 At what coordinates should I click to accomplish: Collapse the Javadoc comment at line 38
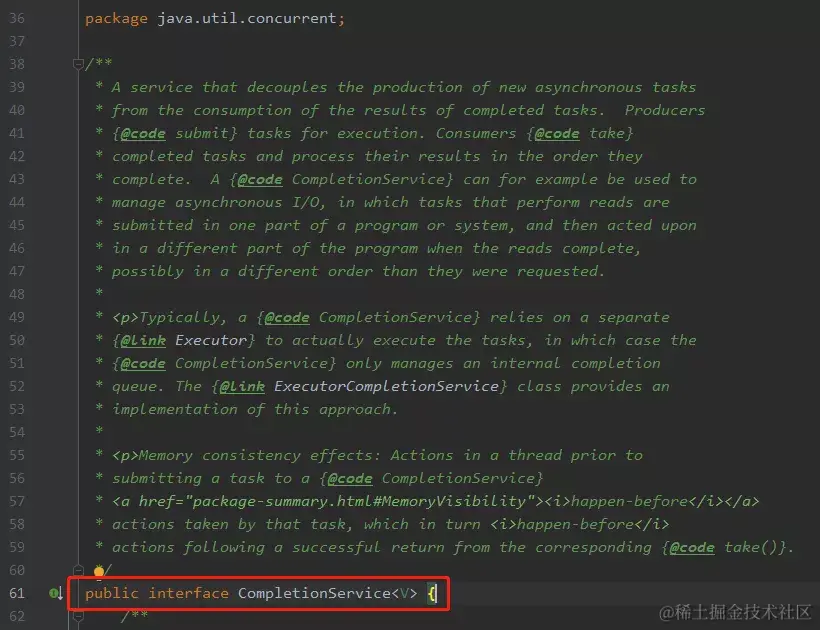pos(78,64)
